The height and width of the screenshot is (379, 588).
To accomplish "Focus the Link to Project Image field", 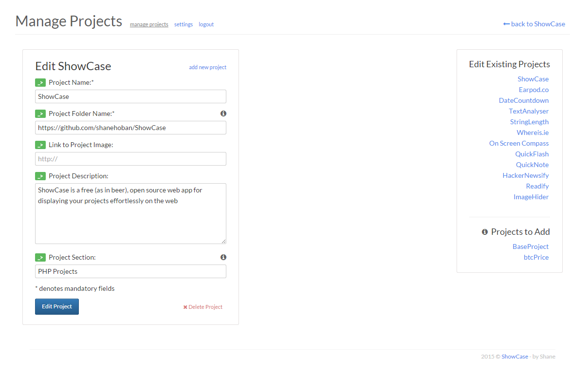I will pyautogui.click(x=130, y=159).
